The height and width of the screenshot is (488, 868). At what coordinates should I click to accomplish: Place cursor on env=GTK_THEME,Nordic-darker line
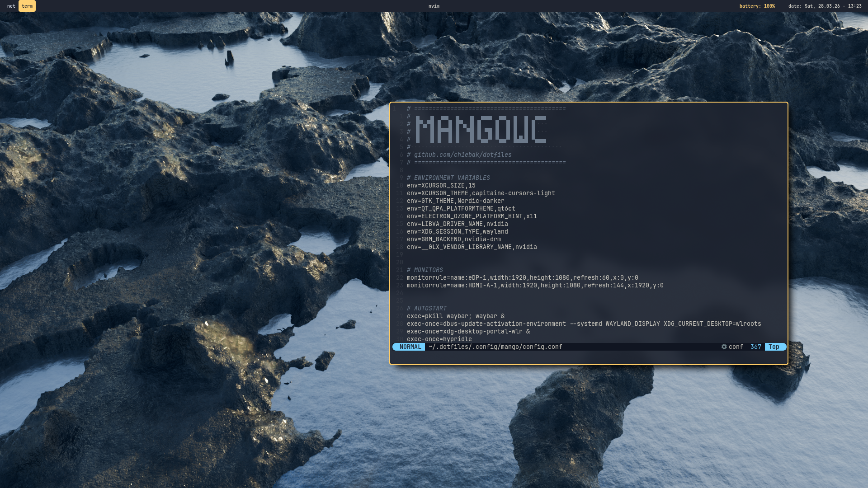click(455, 201)
